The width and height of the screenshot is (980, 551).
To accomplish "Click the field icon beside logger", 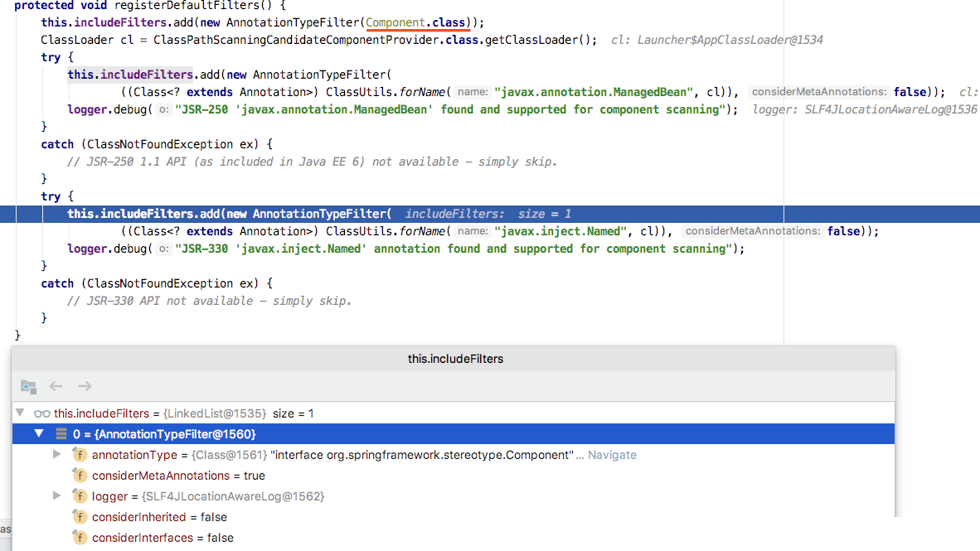I will pos(80,496).
